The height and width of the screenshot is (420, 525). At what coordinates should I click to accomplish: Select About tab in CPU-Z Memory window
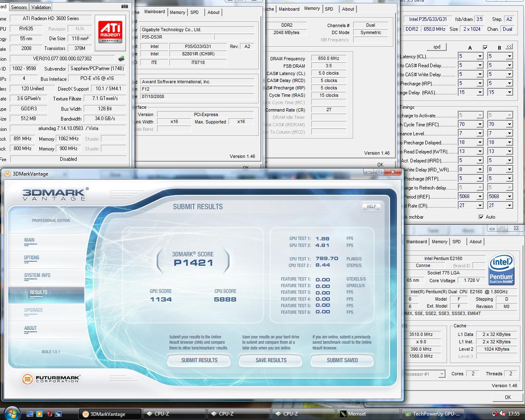click(348, 9)
